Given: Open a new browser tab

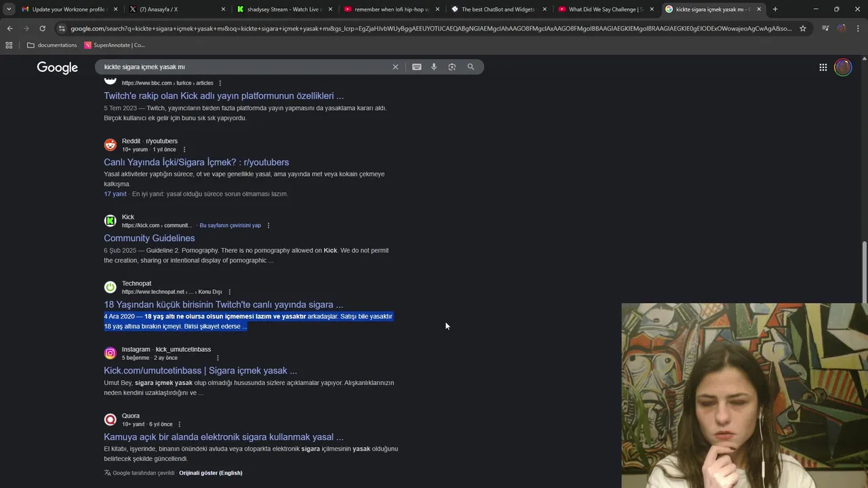Looking at the screenshot, I should (775, 9).
